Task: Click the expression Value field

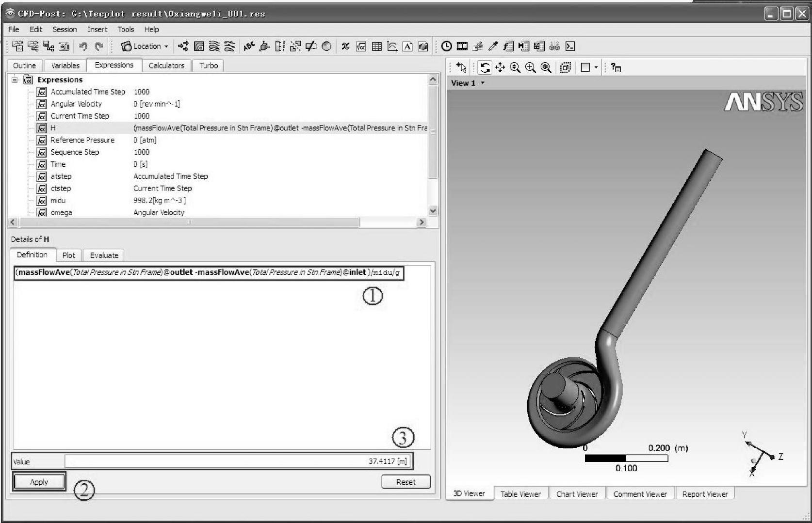Action: pyautogui.click(x=238, y=461)
